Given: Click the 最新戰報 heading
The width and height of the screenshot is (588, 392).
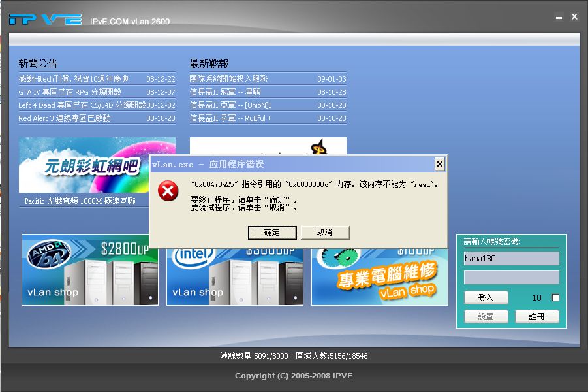Looking at the screenshot, I should click(209, 63).
